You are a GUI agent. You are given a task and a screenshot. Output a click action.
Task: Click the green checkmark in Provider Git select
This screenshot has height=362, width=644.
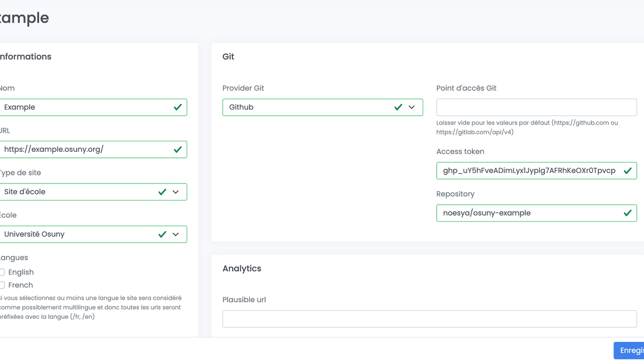(398, 107)
